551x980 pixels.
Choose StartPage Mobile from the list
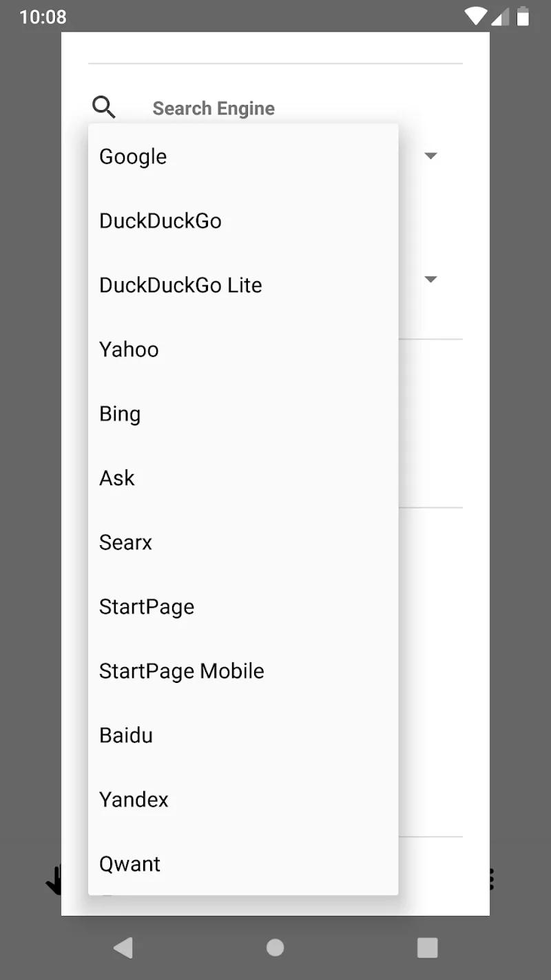pyautogui.click(x=182, y=671)
